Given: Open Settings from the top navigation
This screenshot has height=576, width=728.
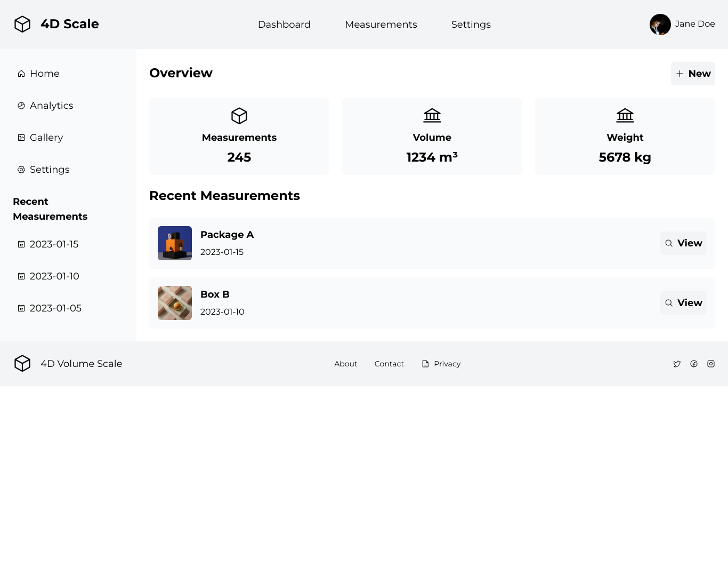Looking at the screenshot, I should (471, 25).
